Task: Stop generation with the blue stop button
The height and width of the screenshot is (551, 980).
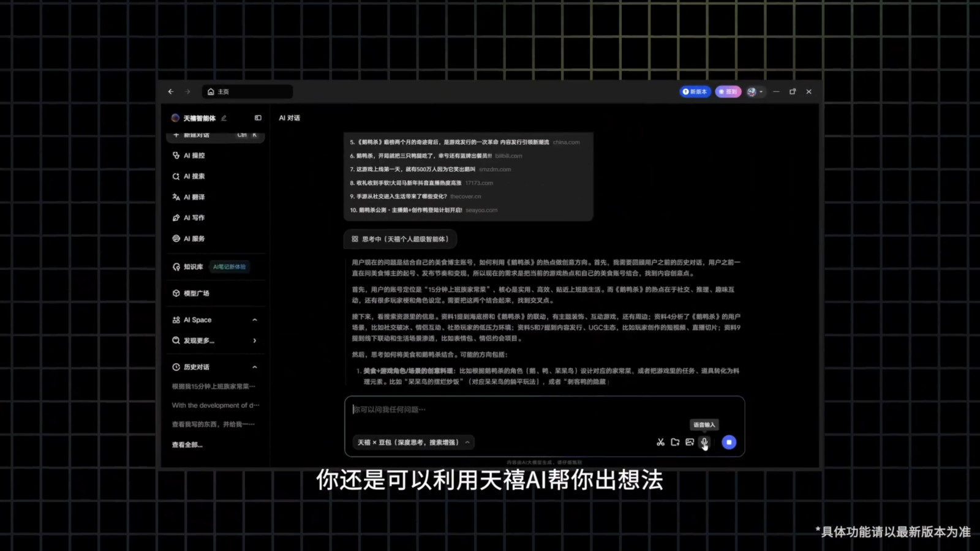Action: coord(729,442)
